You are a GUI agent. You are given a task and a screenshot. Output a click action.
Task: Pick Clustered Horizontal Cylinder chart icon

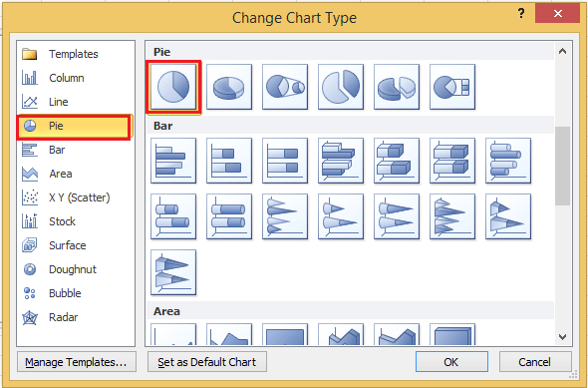click(x=508, y=161)
